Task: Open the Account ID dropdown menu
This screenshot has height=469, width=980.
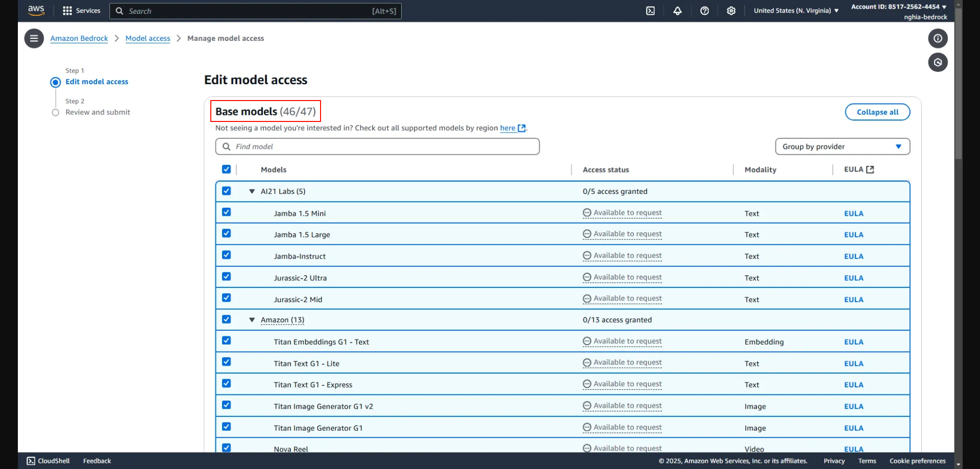Action: [898, 7]
